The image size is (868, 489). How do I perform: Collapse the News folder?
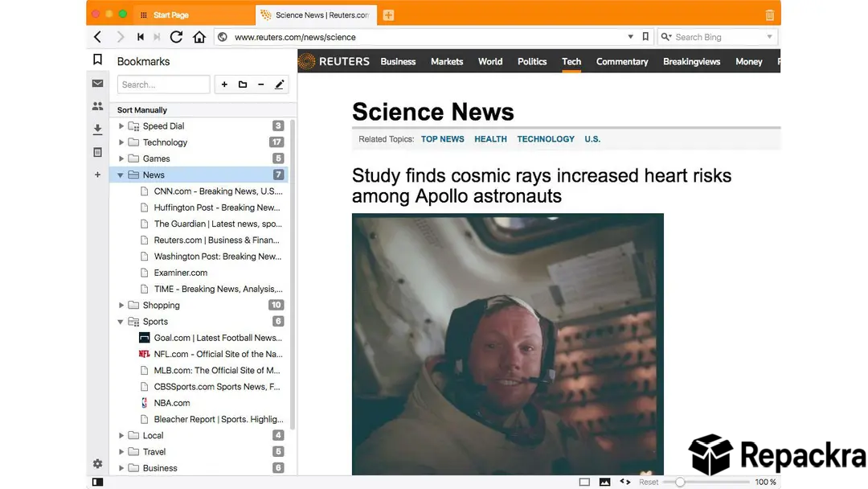[120, 175]
